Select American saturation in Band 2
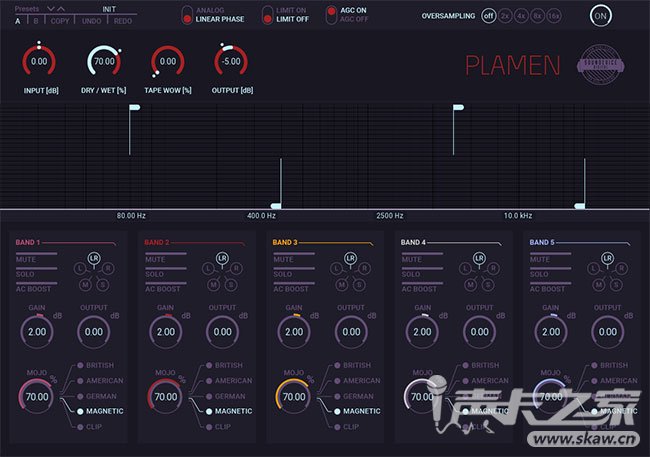 pos(228,381)
